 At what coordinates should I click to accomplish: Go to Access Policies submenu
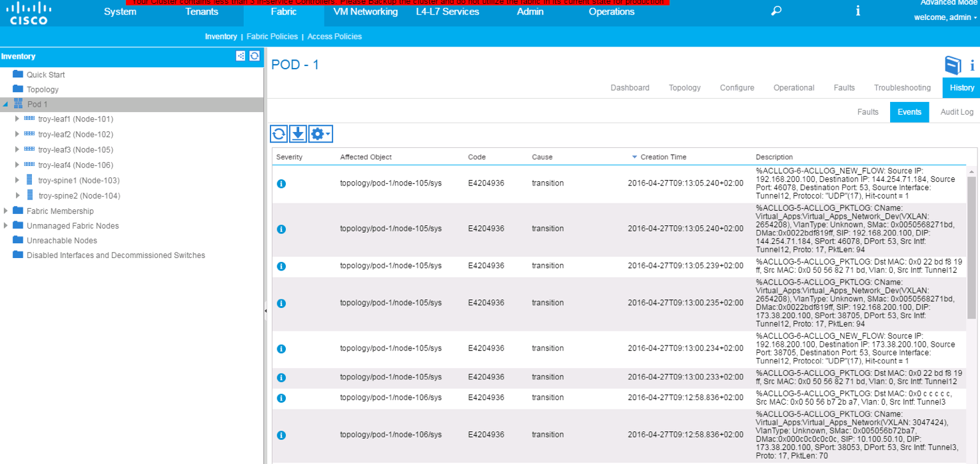334,37
